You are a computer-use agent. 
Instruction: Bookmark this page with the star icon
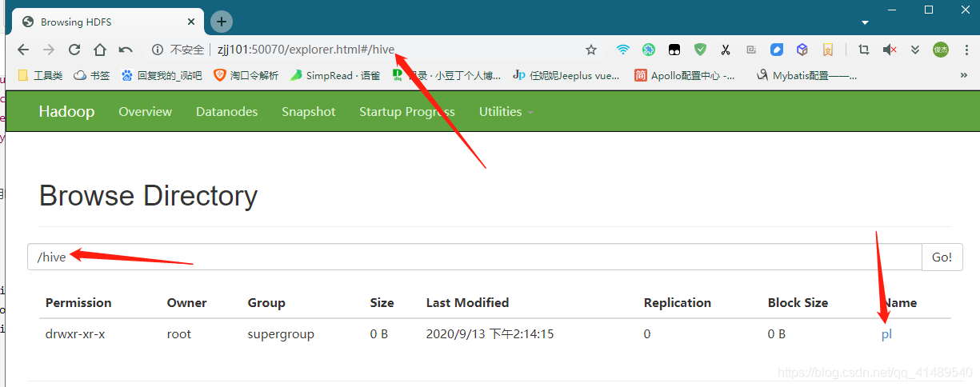pos(591,50)
